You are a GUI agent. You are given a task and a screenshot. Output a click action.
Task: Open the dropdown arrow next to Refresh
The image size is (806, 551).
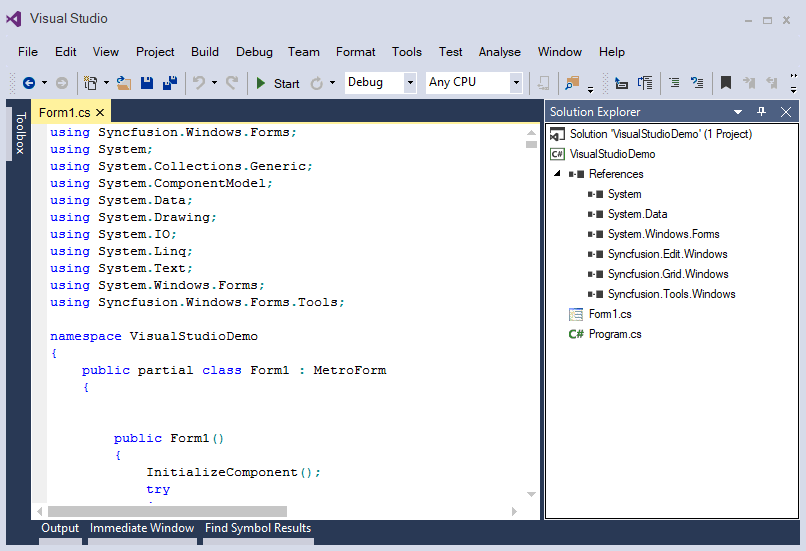coord(333,83)
